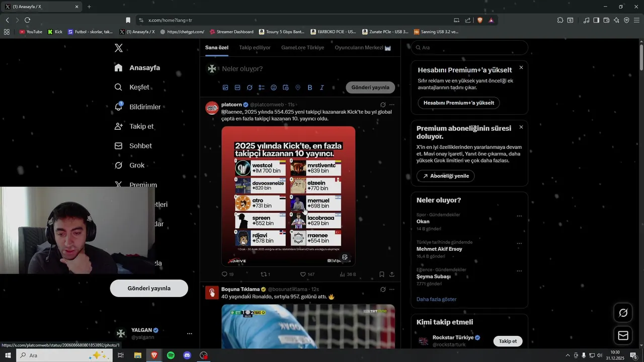Click Brave Shields icon in address bar
The width and height of the screenshot is (644, 362).
(480, 20)
